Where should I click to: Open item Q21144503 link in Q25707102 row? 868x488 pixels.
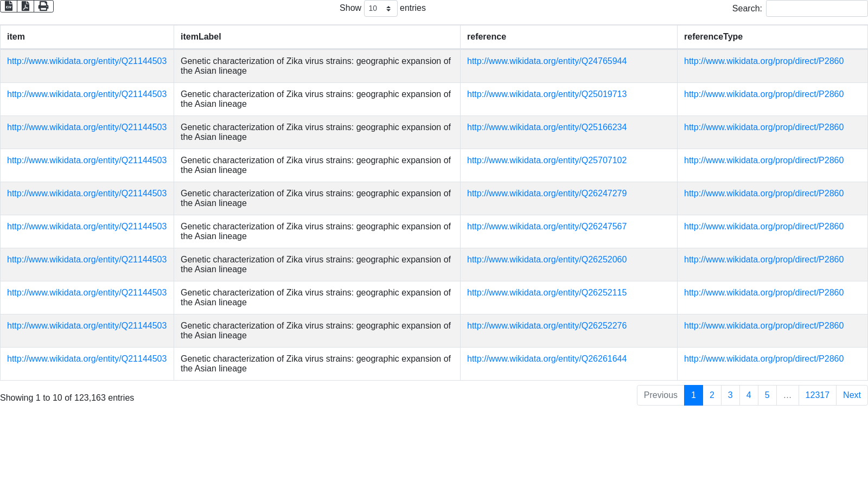pos(87,160)
